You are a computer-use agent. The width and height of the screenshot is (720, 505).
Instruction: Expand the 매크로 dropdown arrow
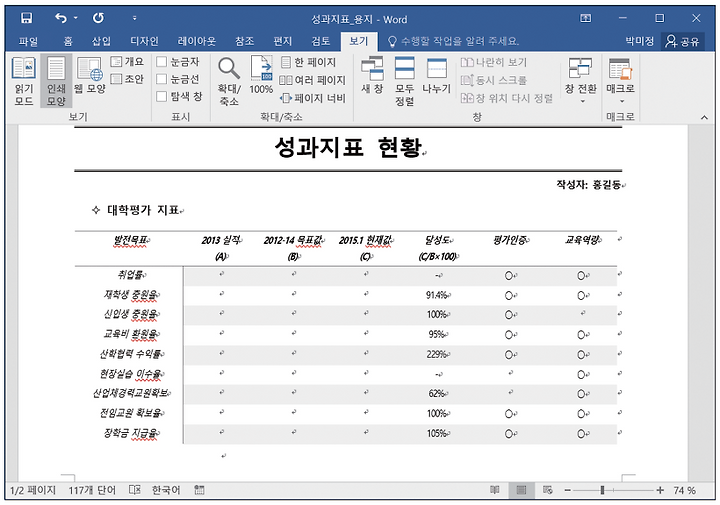click(622, 101)
